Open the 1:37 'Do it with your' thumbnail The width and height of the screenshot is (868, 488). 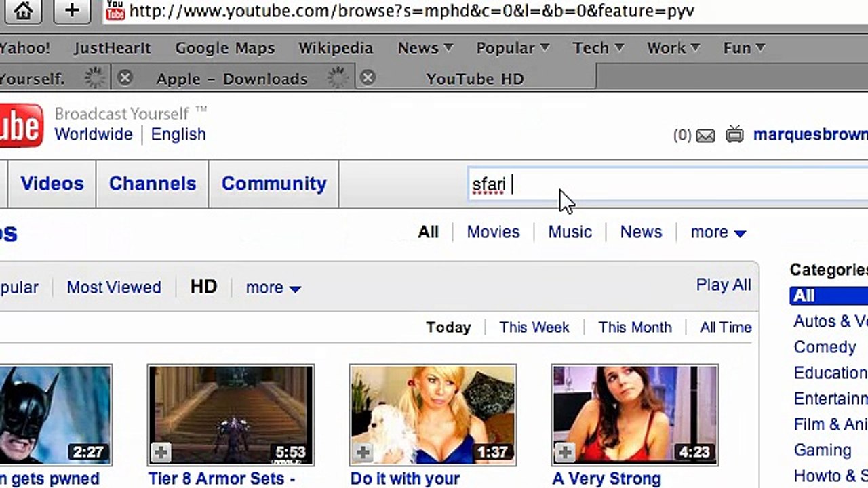coord(433,415)
